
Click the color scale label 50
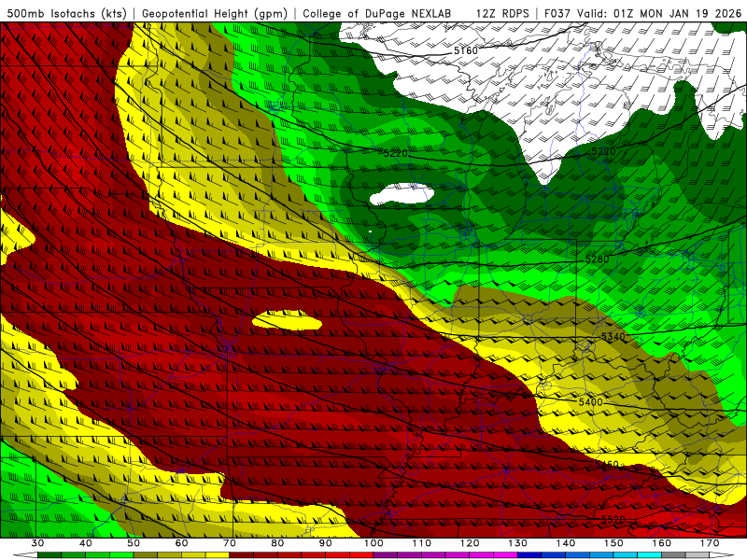pyautogui.click(x=134, y=543)
